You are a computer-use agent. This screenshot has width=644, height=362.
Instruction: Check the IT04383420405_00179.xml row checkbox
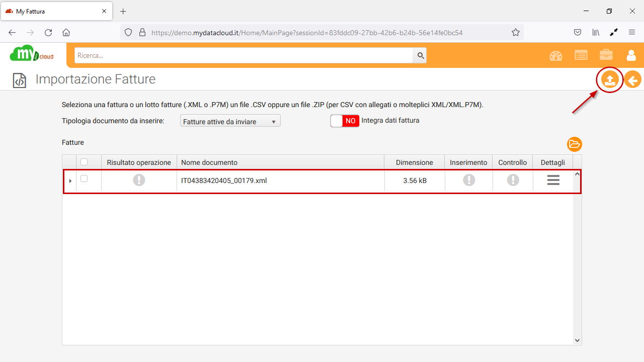[x=84, y=178]
